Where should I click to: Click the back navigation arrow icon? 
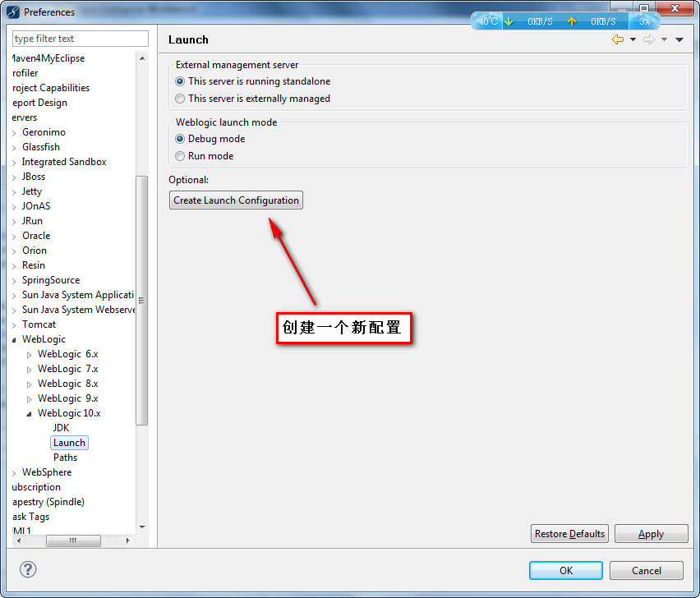[x=617, y=39]
